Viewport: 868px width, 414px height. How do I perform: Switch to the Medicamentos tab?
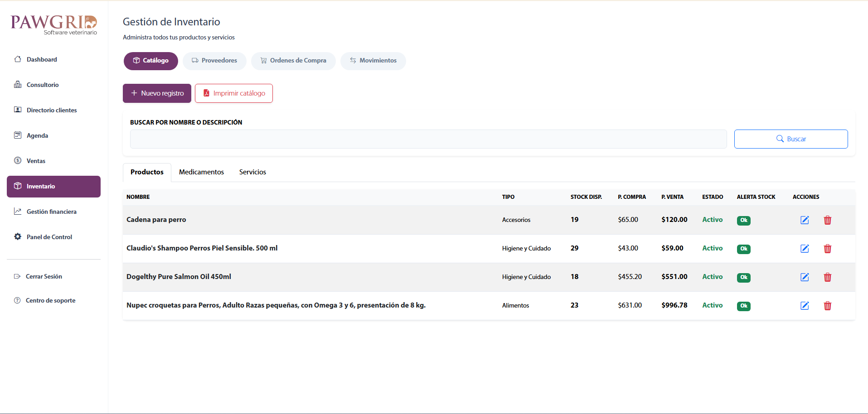pyautogui.click(x=201, y=172)
